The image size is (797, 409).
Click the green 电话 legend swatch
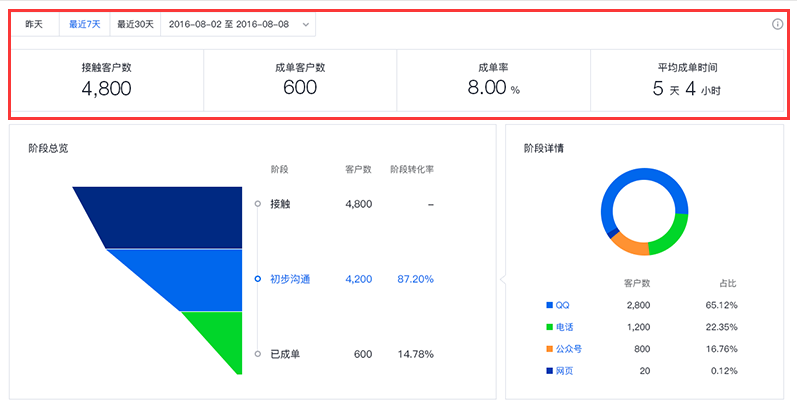549,327
